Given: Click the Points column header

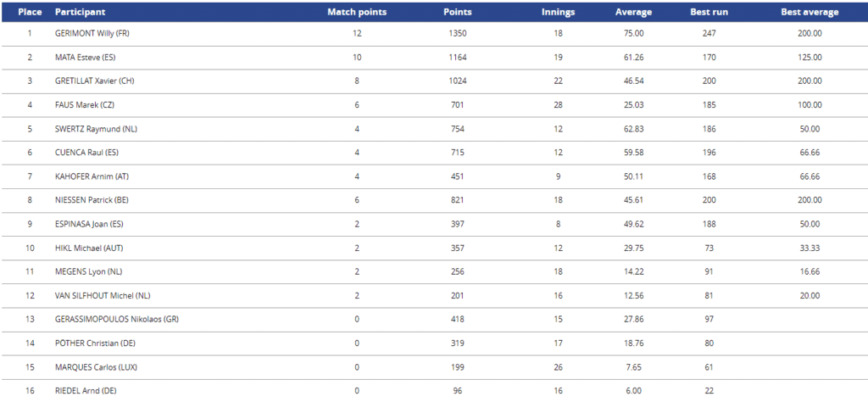Looking at the screenshot, I should [x=457, y=12].
